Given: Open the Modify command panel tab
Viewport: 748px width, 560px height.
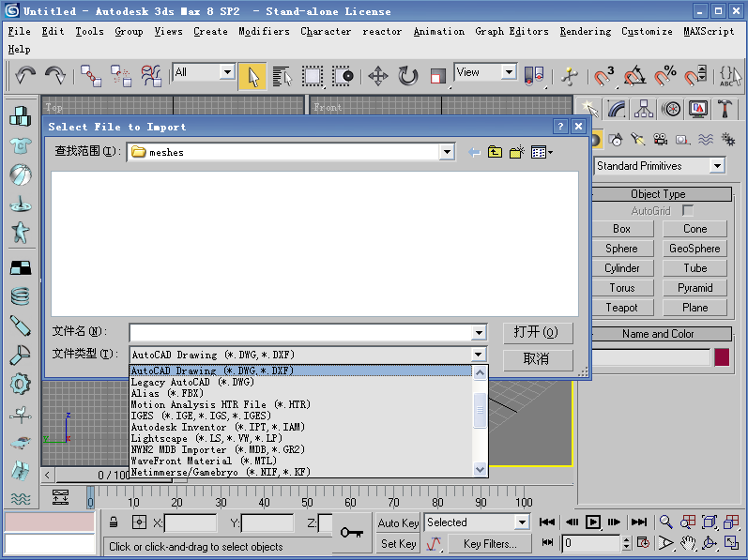Looking at the screenshot, I should [x=617, y=109].
